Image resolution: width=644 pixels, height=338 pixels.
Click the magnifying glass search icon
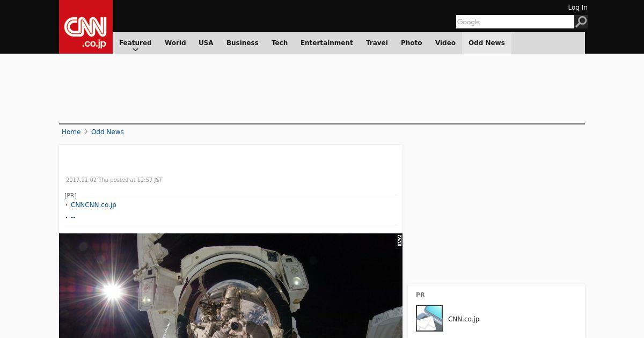pyautogui.click(x=581, y=21)
